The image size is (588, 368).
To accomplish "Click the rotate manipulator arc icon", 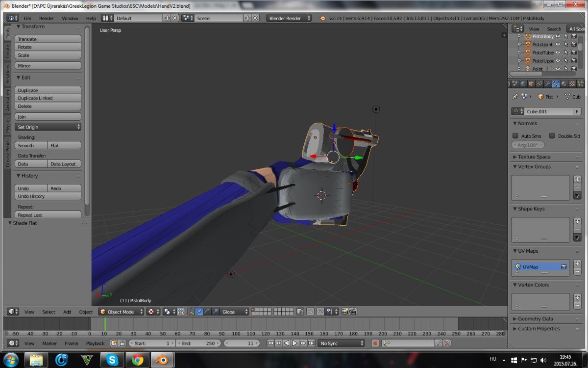I will click(207, 312).
